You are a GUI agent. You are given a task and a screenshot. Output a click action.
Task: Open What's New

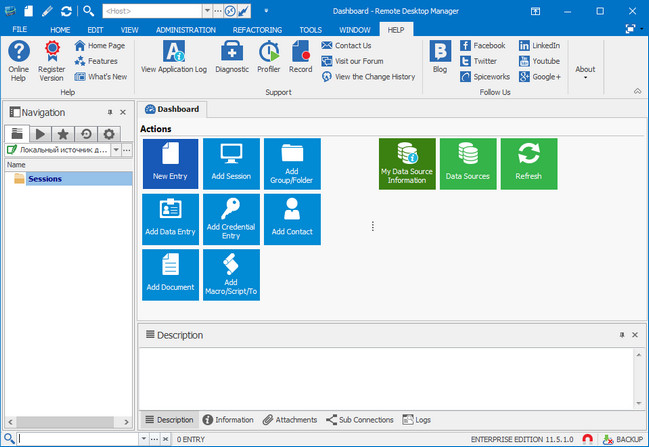click(101, 77)
